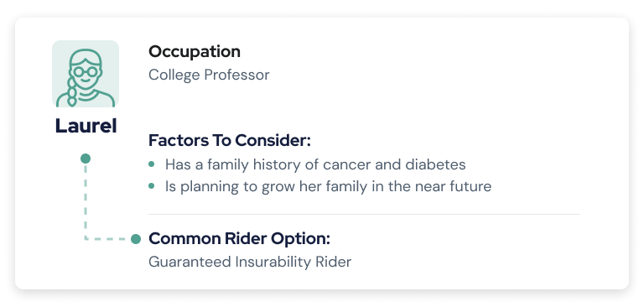This screenshot has height=307, width=644.
Task: Click the Guaranteed Insurability Rider text
Action: 250,262
